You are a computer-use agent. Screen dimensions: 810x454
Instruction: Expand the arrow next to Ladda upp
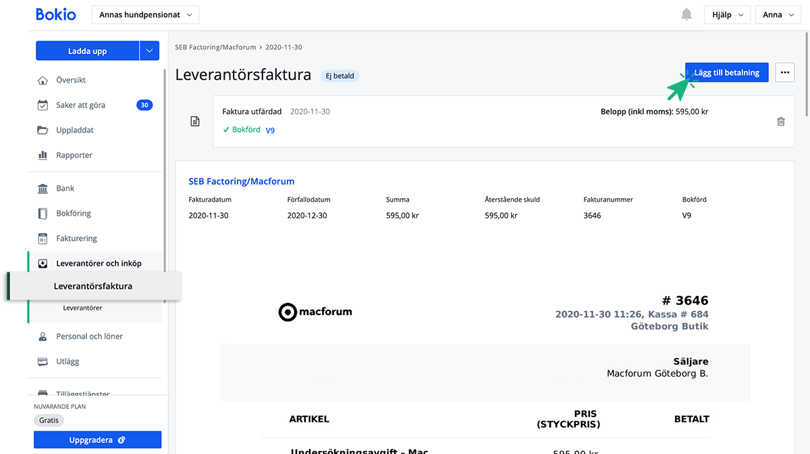pyautogui.click(x=150, y=51)
